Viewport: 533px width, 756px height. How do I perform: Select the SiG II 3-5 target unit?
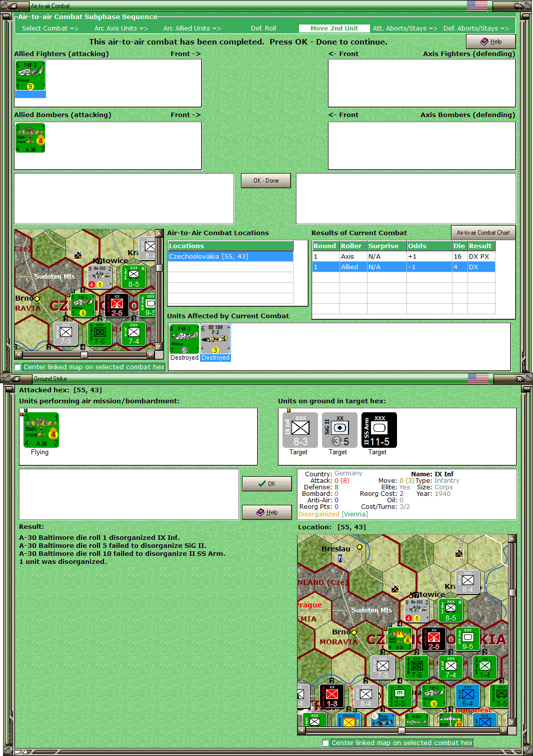339,430
